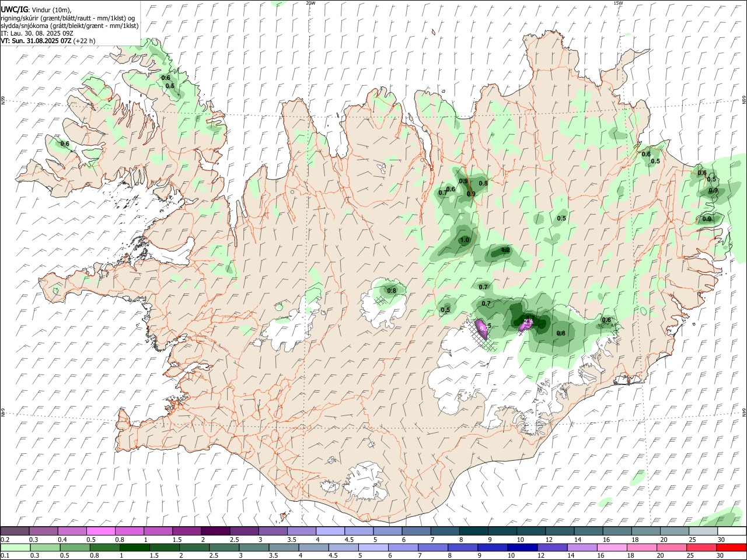
Task: Click the 20W longitude label at top
Action: (x=310, y=3)
